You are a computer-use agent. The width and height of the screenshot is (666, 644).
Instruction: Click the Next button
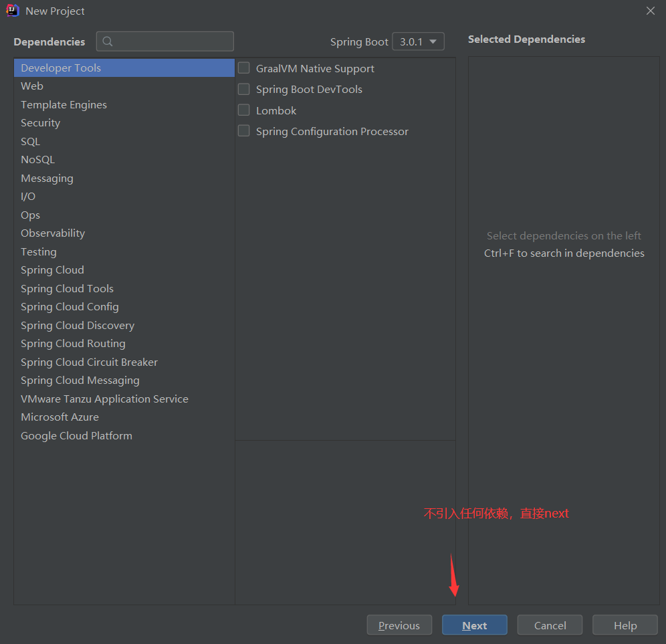click(475, 625)
